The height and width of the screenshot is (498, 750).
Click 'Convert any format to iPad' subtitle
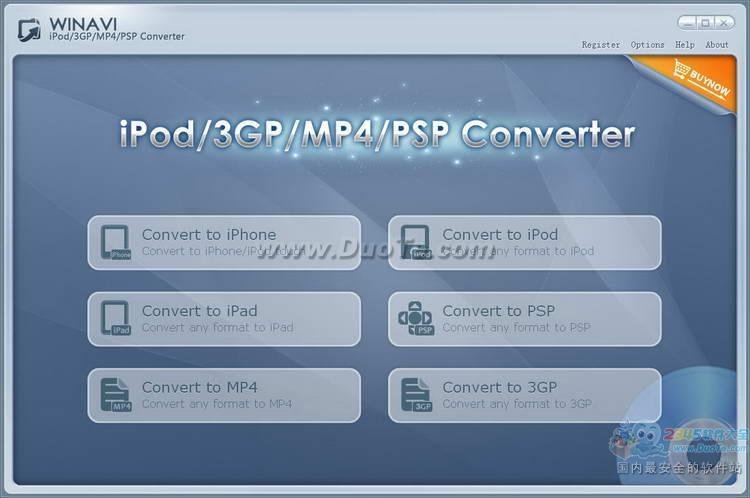tap(218, 328)
